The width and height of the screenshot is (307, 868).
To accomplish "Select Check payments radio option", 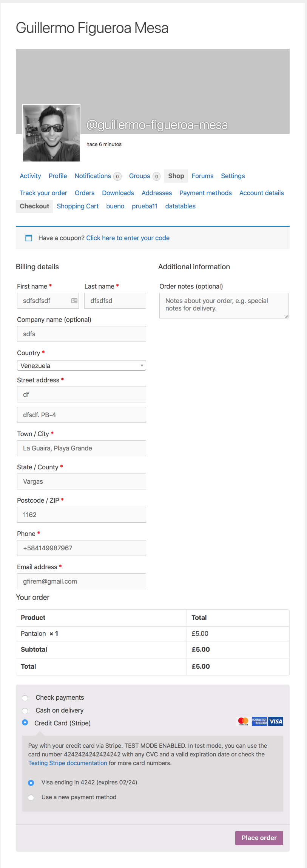I will tap(25, 698).
